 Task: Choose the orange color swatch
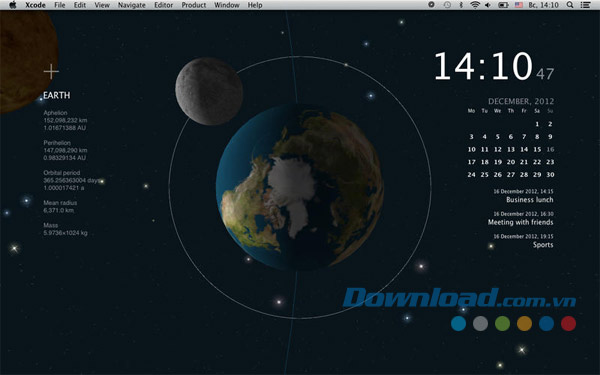click(x=524, y=323)
